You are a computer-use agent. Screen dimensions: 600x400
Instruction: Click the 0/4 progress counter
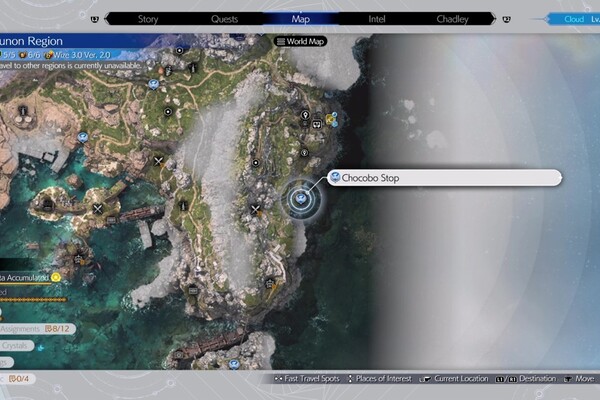point(18,379)
